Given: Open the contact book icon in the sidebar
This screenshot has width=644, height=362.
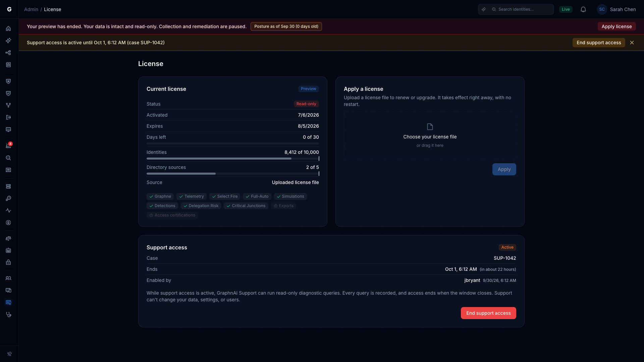Looking at the screenshot, I should (x=8, y=65).
